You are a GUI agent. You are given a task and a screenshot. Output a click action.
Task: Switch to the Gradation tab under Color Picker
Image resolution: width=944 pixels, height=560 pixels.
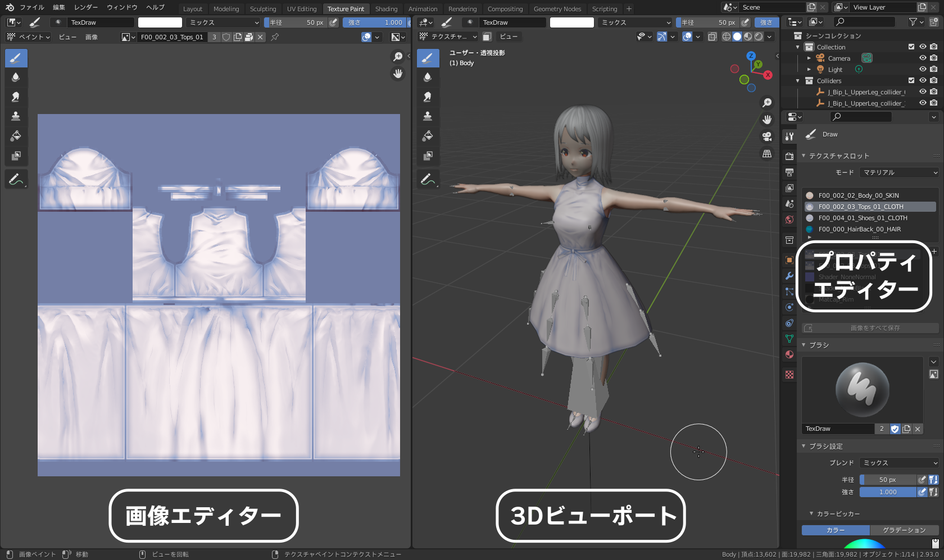pos(904,530)
